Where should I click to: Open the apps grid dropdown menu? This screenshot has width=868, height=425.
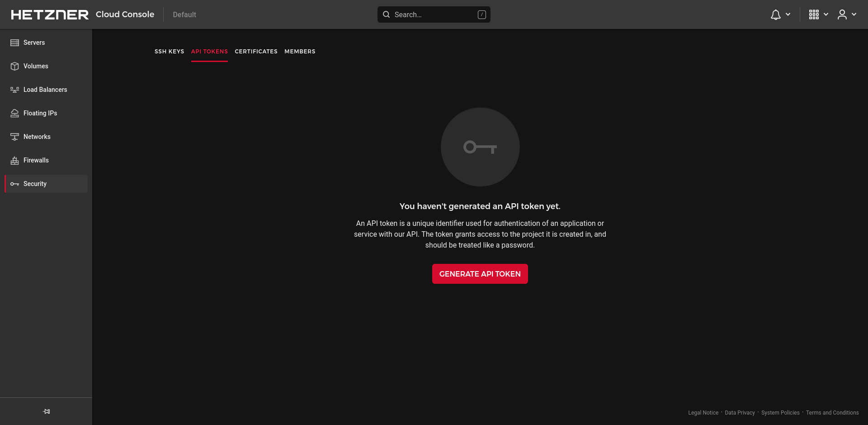tap(818, 14)
